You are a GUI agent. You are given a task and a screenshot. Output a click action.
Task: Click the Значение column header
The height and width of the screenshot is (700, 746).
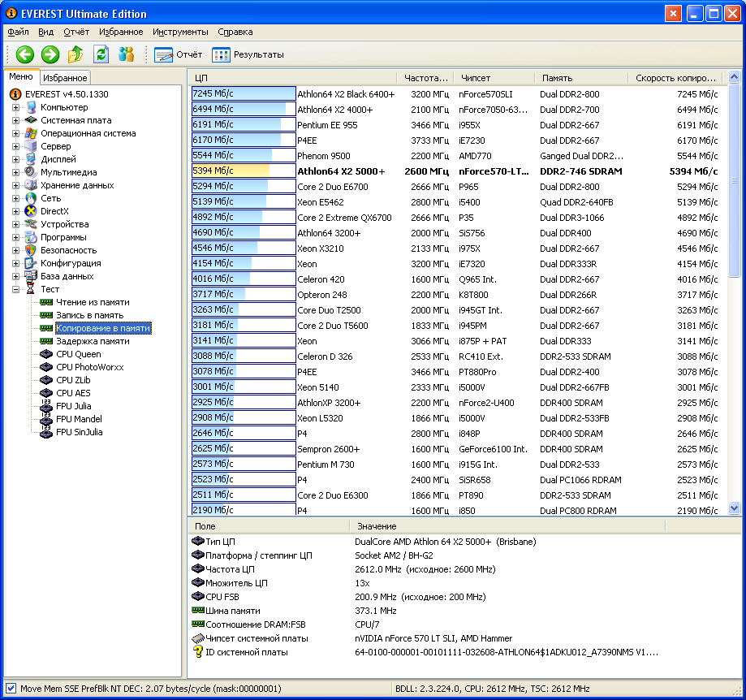pyautogui.click(x=507, y=526)
